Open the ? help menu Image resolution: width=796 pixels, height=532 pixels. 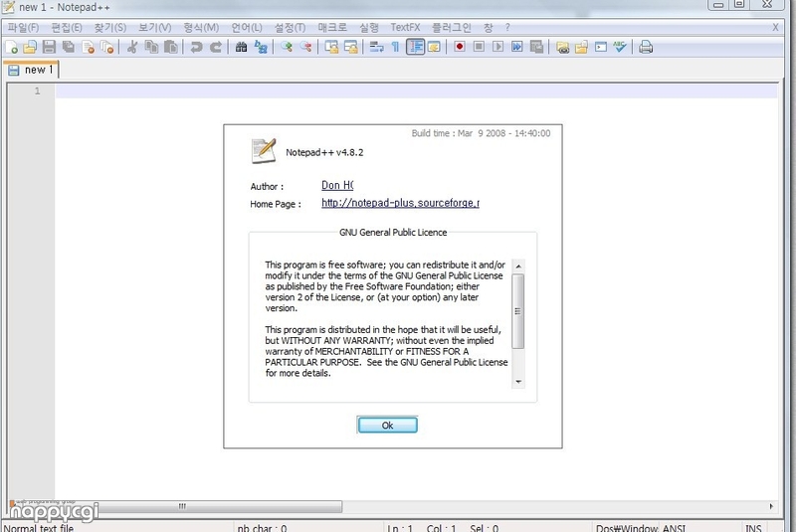pos(506,28)
